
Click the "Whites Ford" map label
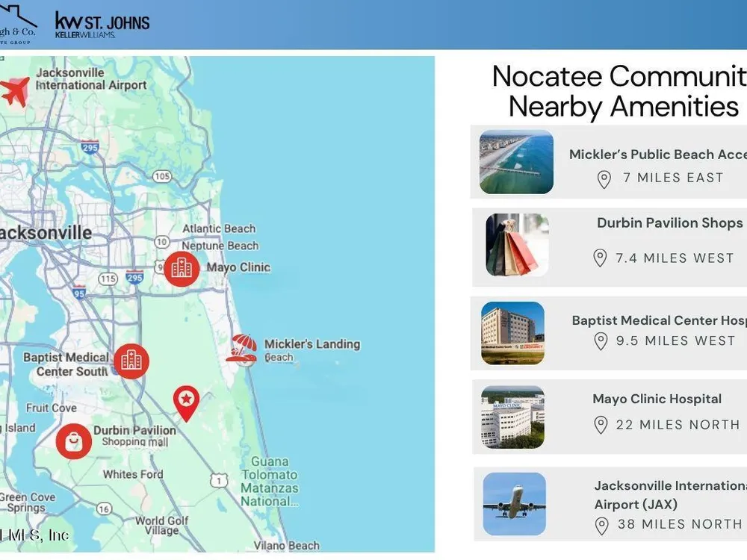133,474
